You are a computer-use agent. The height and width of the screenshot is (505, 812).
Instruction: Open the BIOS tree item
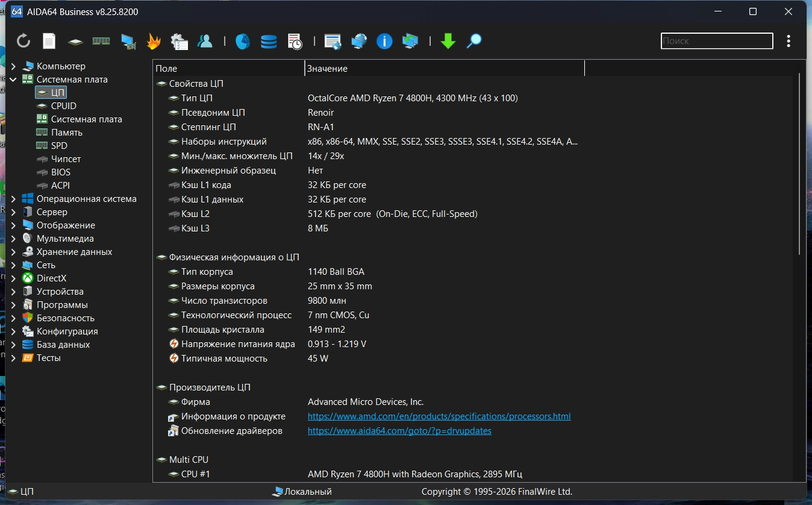(60, 172)
